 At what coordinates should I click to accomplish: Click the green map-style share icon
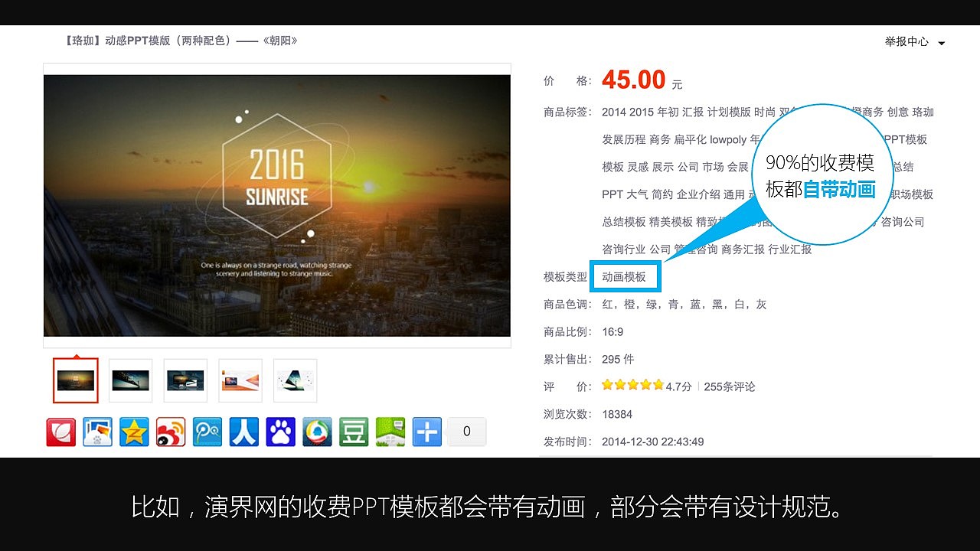(390, 431)
